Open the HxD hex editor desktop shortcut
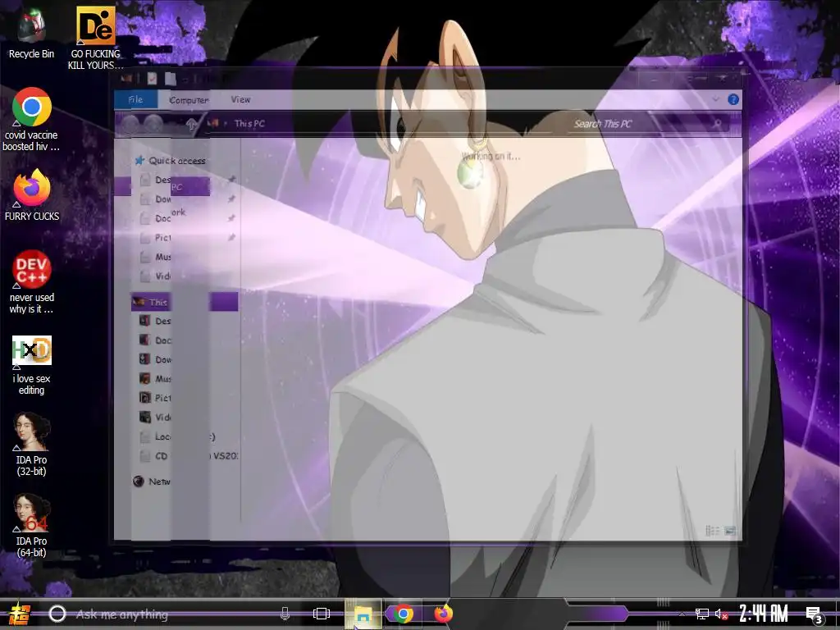 click(32, 365)
